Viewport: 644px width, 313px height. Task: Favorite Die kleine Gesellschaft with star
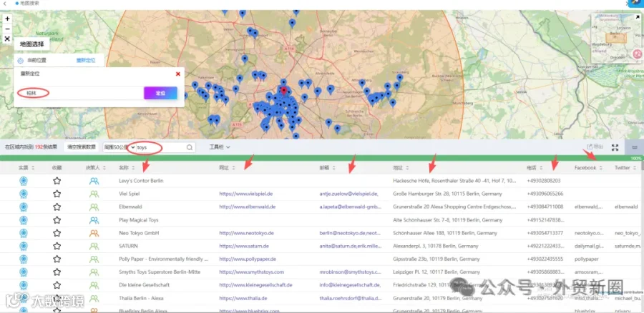click(x=57, y=285)
